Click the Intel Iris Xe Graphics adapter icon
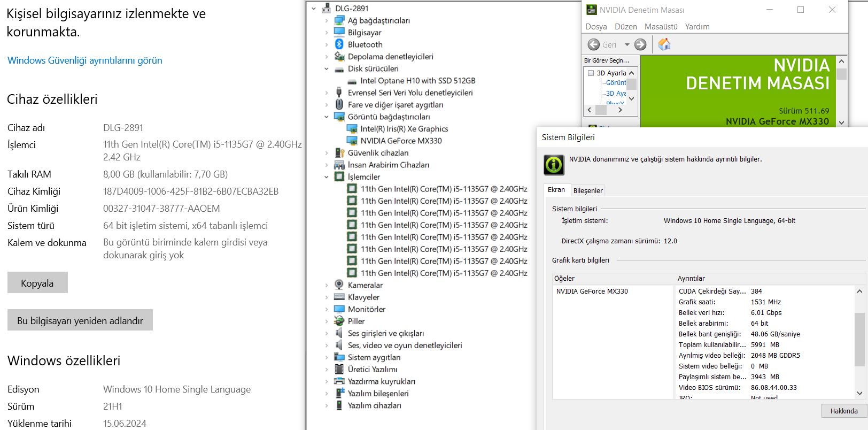Image resolution: width=868 pixels, height=430 pixels. 352,128
